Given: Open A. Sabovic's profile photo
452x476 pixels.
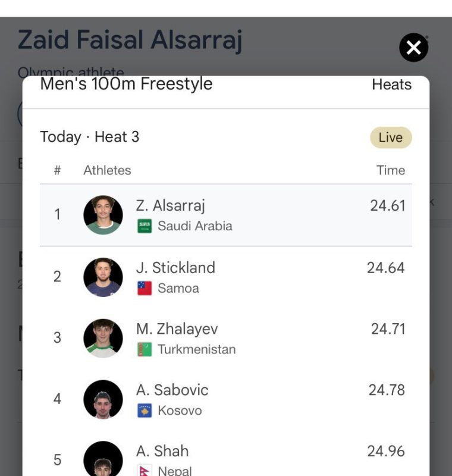Looking at the screenshot, I should [103, 399].
